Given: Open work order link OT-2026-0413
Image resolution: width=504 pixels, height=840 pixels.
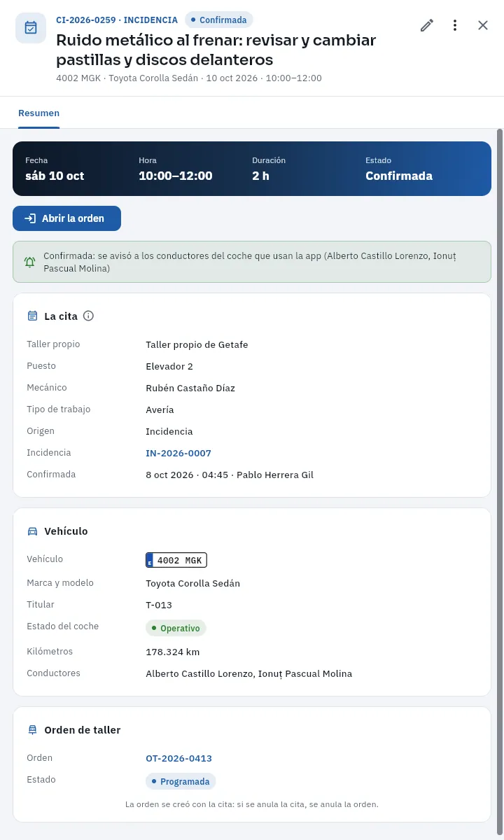Looking at the screenshot, I should tap(178, 758).
